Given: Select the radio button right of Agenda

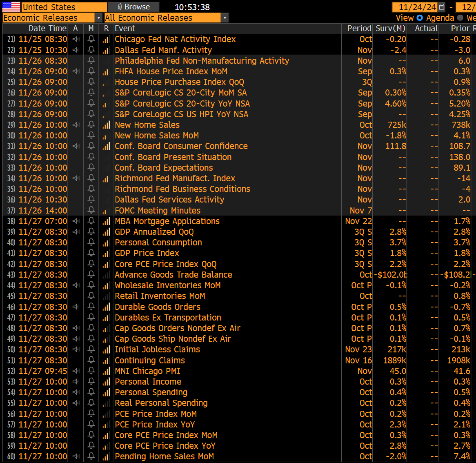Looking at the screenshot, I should coord(460,18).
